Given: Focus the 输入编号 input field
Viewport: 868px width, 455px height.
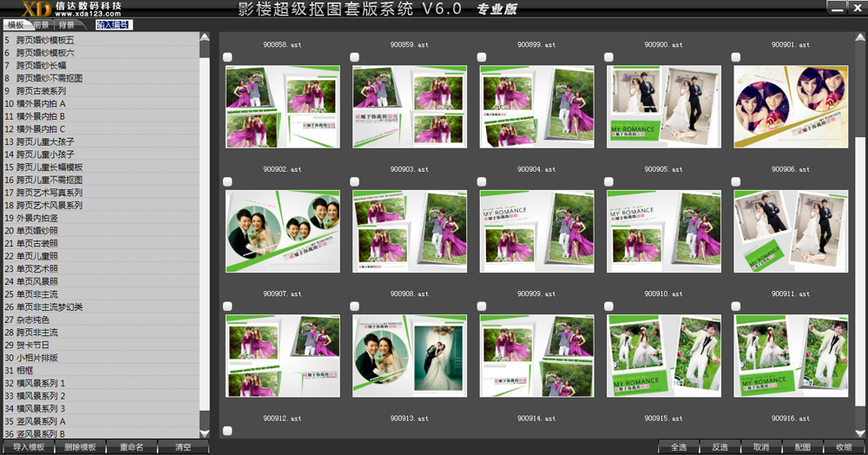Looking at the screenshot, I should [114, 25].
